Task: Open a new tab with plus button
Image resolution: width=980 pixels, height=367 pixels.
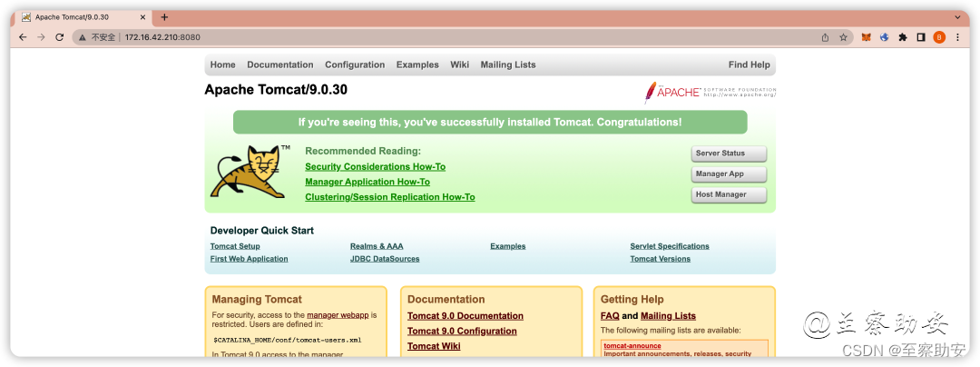Action: pos(164,17)
